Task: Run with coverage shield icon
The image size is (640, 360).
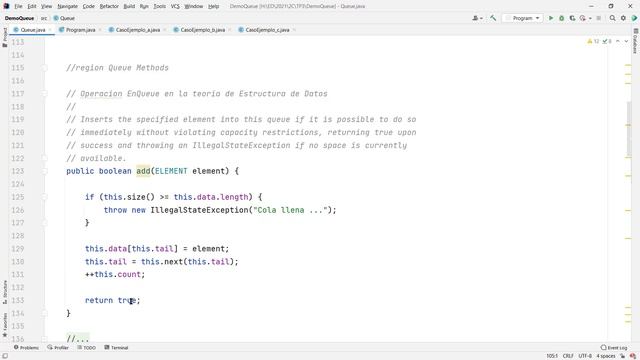Action: click(x=572, y=18)
